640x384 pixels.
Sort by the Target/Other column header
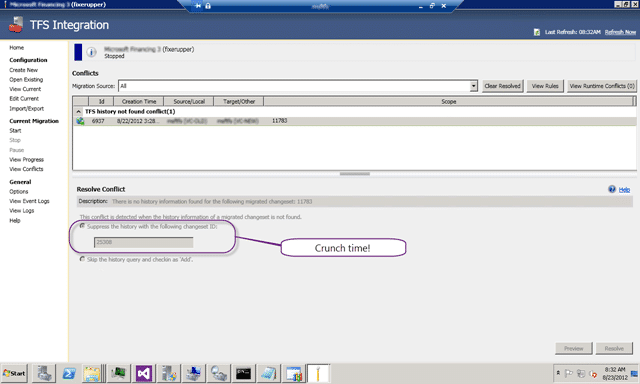tap(239, 101)
